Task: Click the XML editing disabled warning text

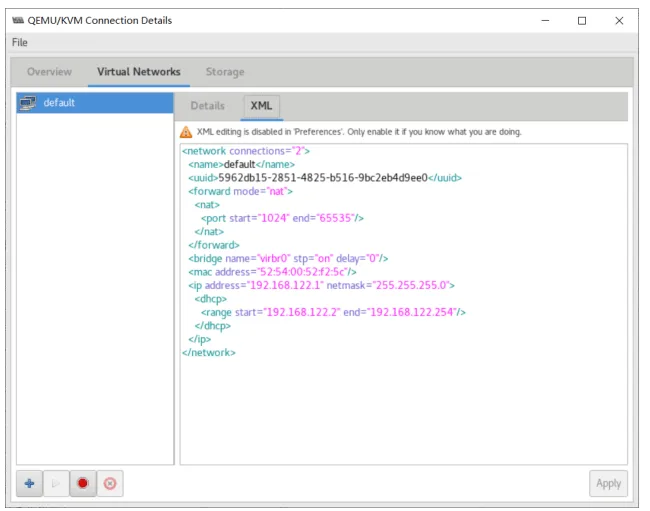Action: tap(359, 132)
